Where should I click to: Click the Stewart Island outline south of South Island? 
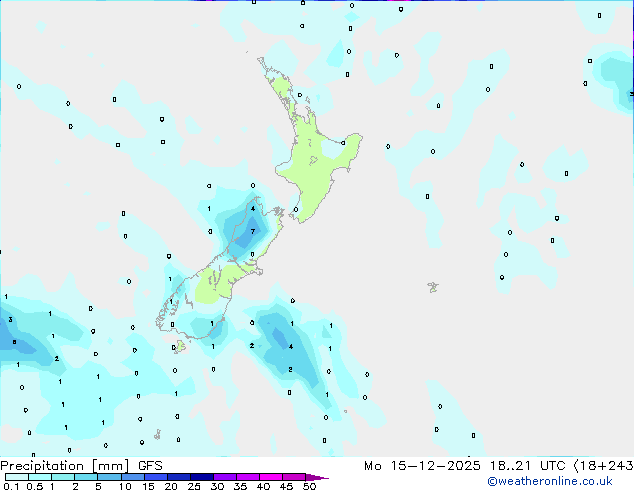180,346
